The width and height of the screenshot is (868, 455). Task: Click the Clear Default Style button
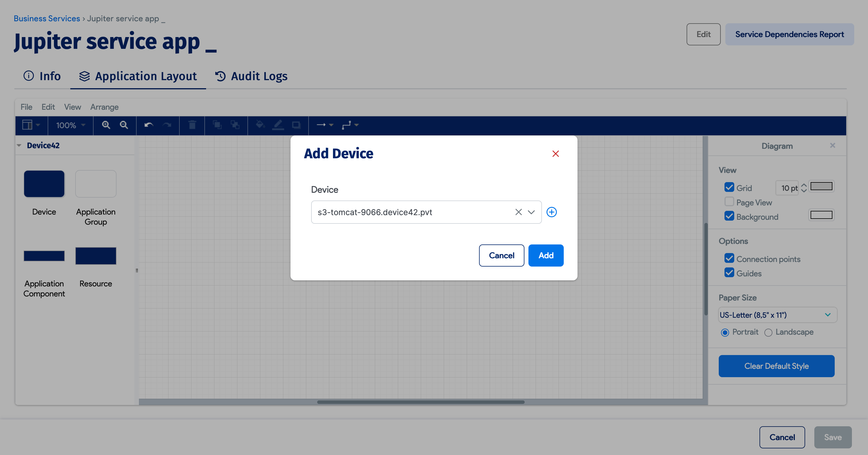tap(776, 366)
